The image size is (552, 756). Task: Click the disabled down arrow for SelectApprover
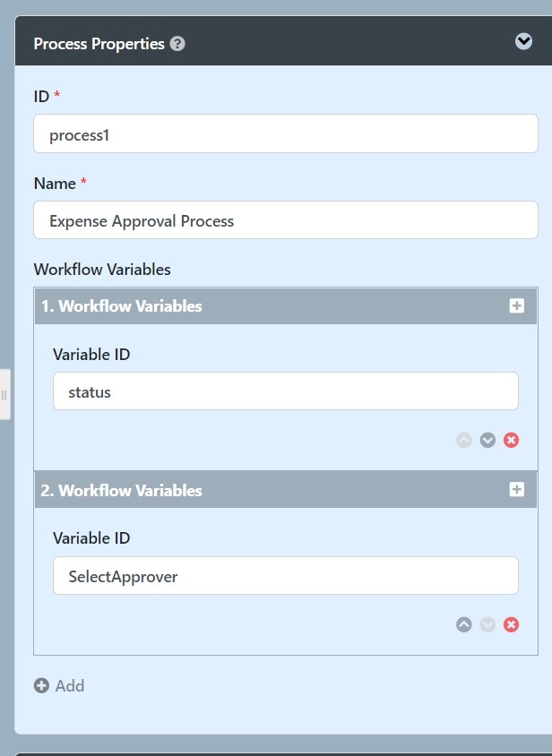(487, 624)
